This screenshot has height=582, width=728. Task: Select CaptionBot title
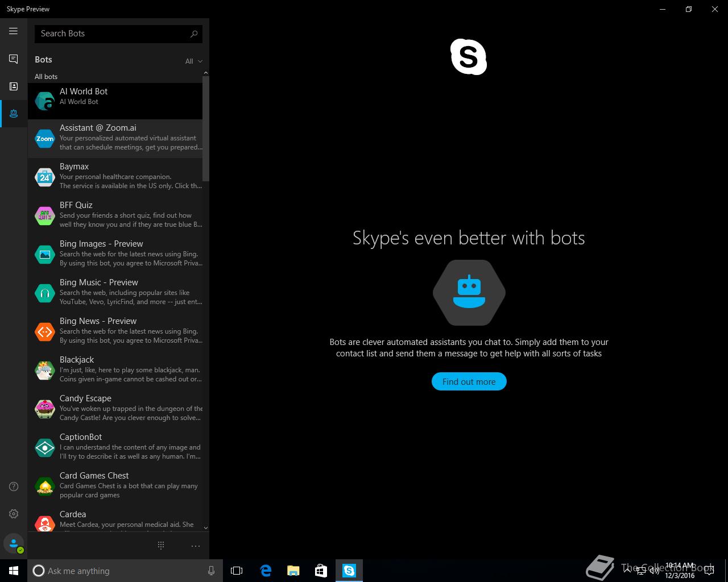click(x=81, y=437)
